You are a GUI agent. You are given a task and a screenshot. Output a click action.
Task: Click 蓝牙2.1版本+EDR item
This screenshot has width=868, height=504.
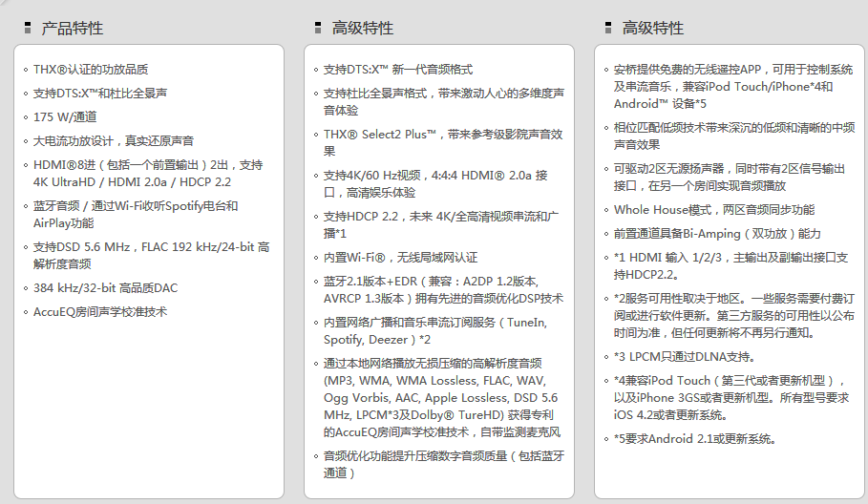[x=443, y=289]
